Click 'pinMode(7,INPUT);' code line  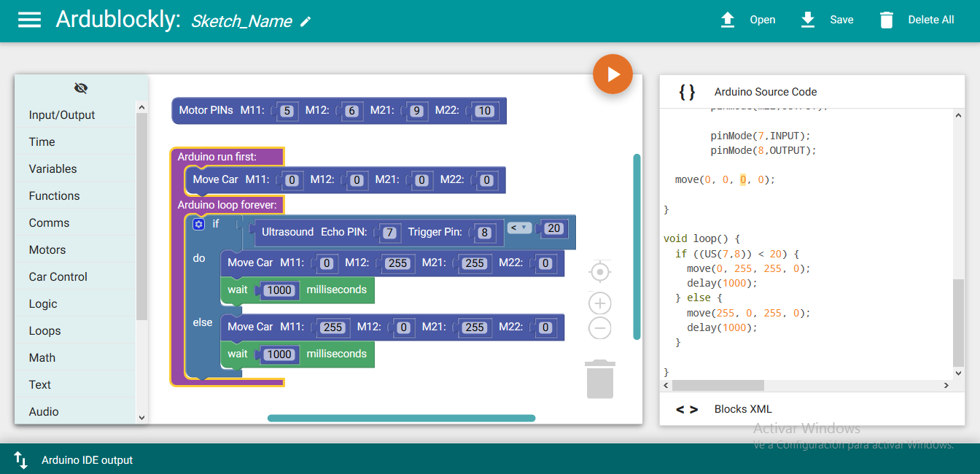(x=761, y=136)
